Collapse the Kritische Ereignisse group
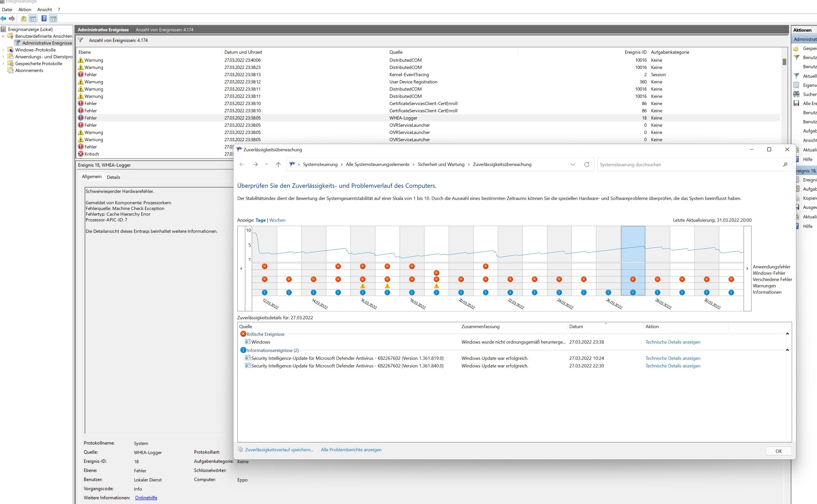The image size is (817, 504). (x=787, y=334)
